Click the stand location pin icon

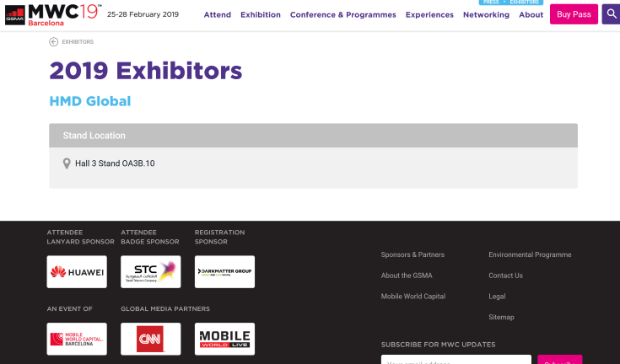67,163
